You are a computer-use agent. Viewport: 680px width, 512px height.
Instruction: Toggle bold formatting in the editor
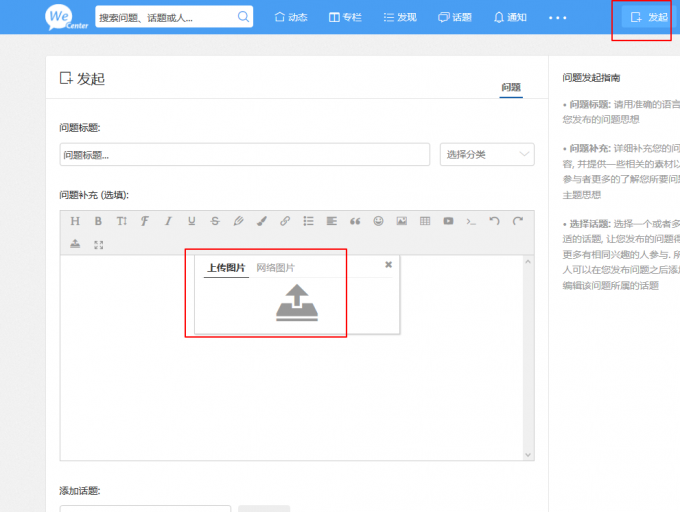tap(98, 221)
